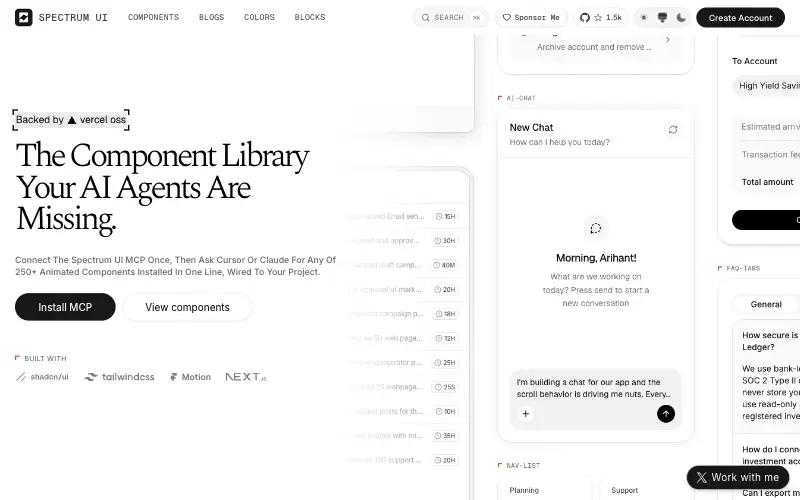
Task: Click the Backed by vercel oss badge
Action: pyautogui.click(x=71, y=120)
